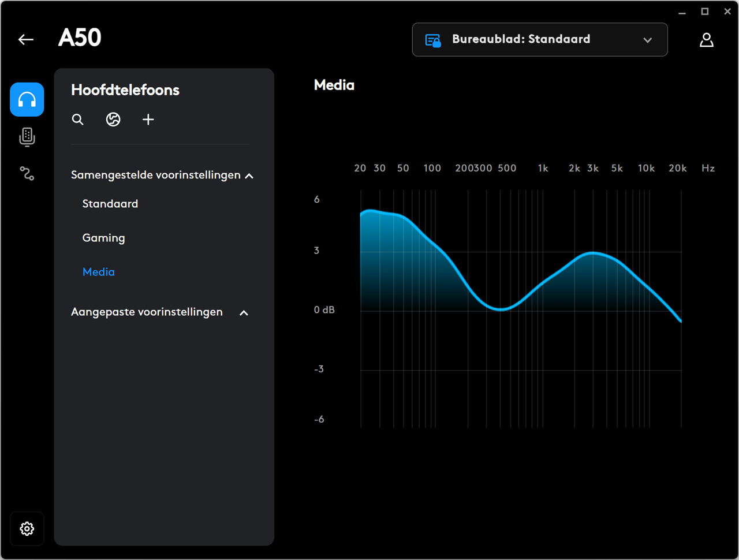The height and width of the screenshot is (560, 739).
Task: Select the Gaming preset
Action: pyautogui.click(x=104, y=238)
